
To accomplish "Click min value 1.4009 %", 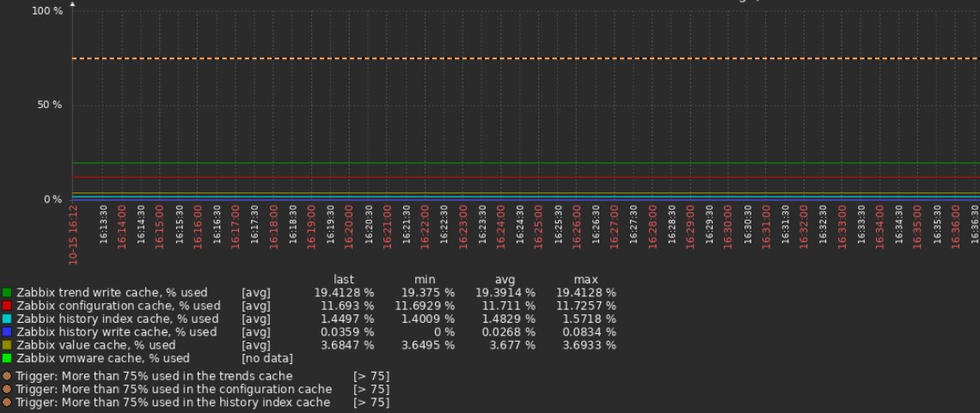I will [x=428, y=319].
